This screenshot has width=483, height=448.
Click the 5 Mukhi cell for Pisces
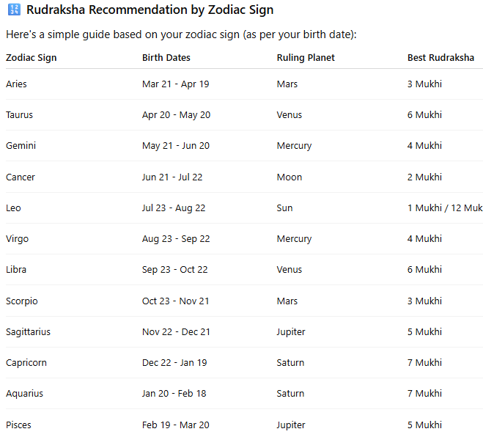click(424, 425)
